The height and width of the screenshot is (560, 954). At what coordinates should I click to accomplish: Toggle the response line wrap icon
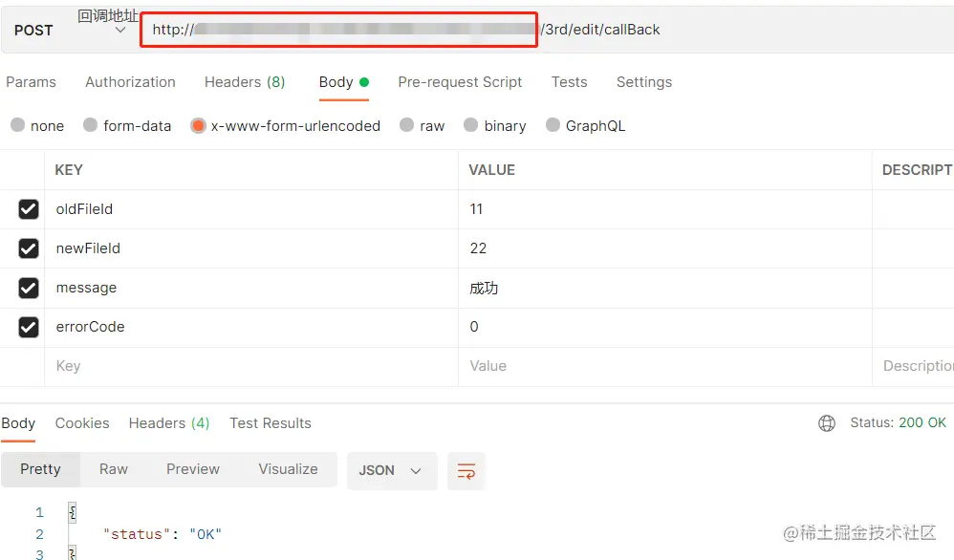coord(466,471)
